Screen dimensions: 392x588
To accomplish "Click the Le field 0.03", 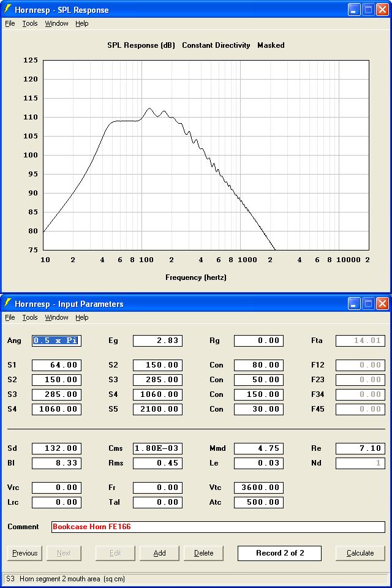I will tap(259, 463).
